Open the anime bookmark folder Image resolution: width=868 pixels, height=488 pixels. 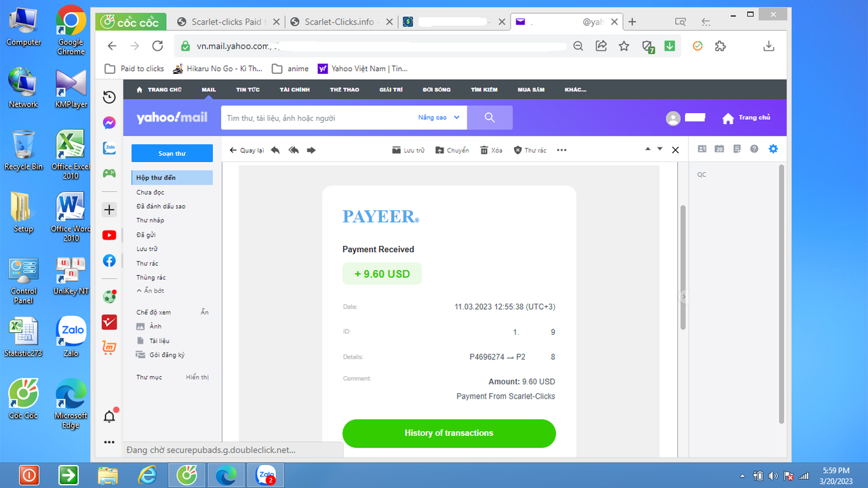click(290, 68)
